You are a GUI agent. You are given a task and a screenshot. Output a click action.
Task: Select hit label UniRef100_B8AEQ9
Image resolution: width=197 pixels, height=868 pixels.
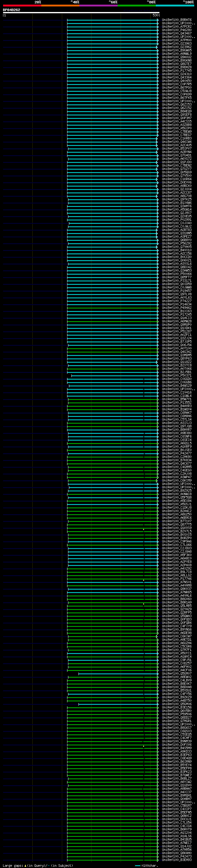point(177,111)
